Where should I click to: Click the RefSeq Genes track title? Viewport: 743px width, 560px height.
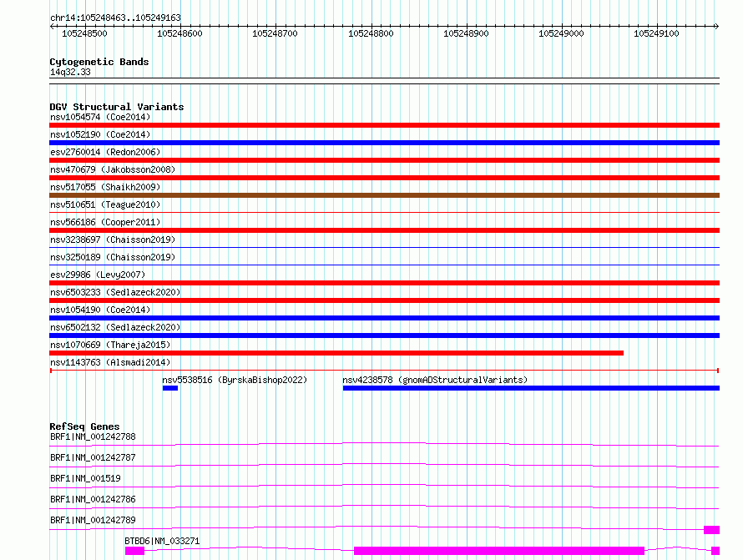pyautogui.click(x=84, y=426)
